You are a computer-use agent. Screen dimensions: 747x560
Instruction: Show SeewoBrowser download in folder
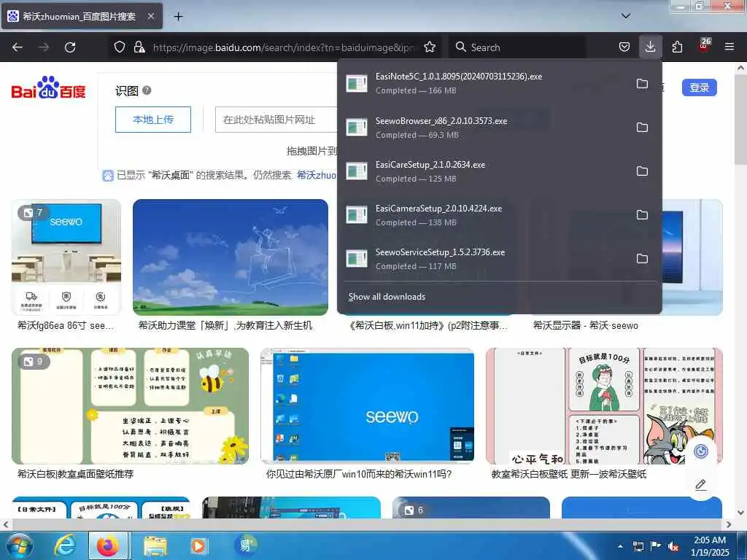pyautogui.click(x=642, y=127)
